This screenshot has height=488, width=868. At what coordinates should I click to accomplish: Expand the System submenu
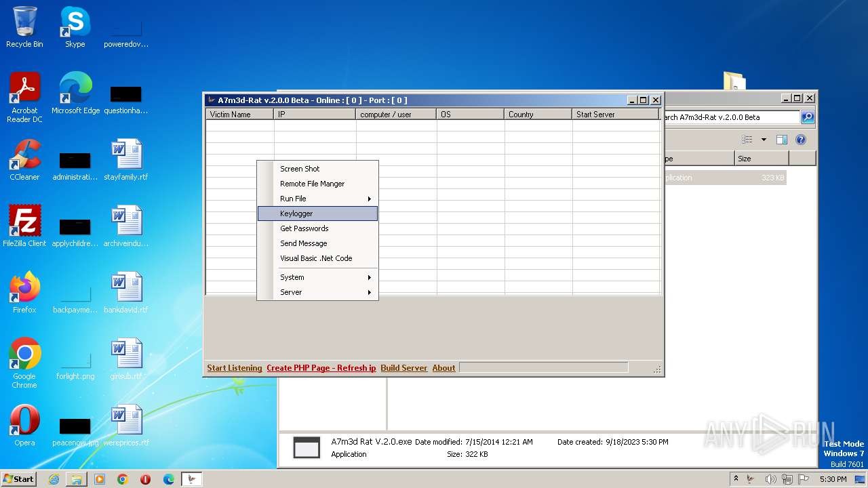317,277
